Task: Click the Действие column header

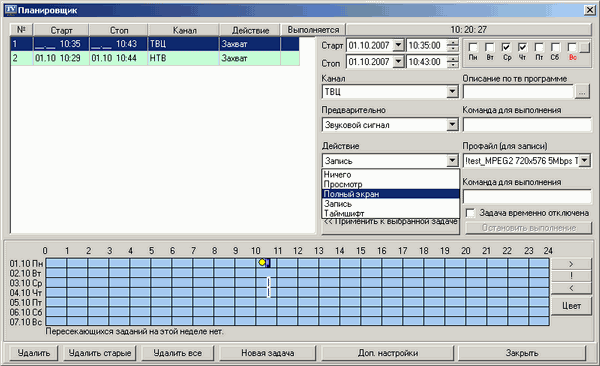Action: coord(250,30)
